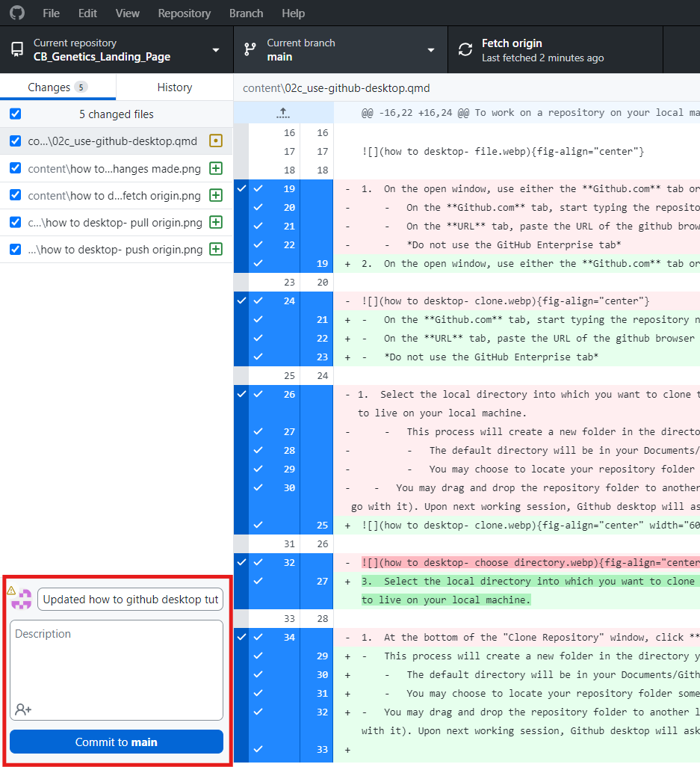The height and width of the screenshot is (767, 700).
Task: Deselect added line 21 checkmark
Action: [258, 319]
